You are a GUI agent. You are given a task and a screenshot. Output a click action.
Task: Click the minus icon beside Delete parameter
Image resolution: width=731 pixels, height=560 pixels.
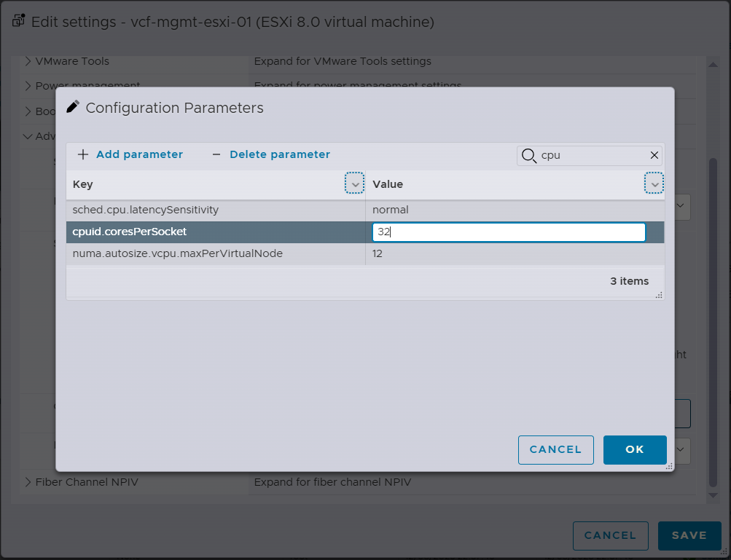click(x=216, y=154)
